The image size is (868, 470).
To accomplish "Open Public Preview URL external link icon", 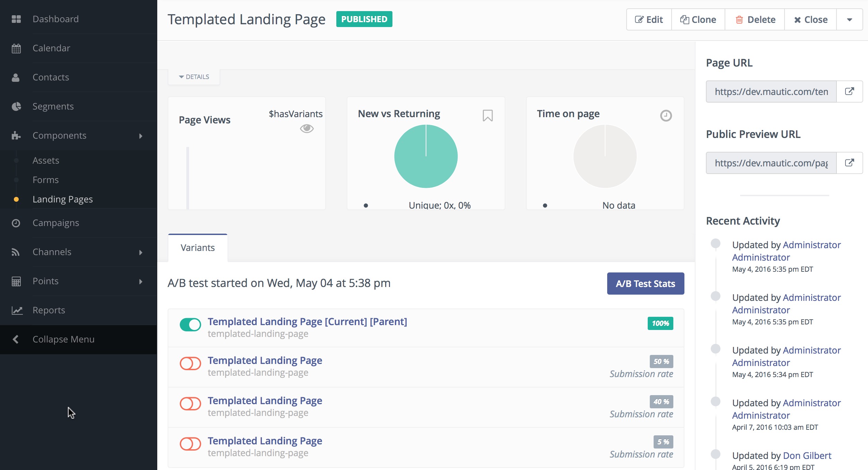I will (x=849, y=163).
